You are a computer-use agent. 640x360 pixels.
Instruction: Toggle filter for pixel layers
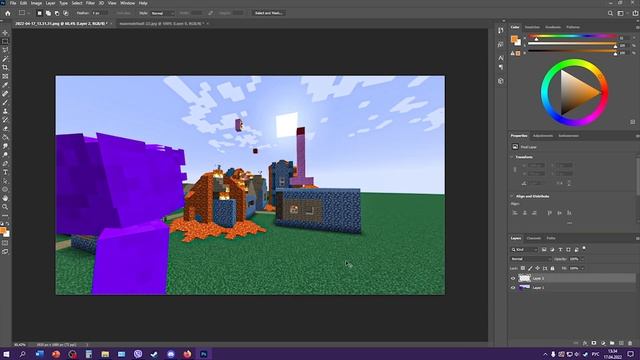(x=544, y=249)
